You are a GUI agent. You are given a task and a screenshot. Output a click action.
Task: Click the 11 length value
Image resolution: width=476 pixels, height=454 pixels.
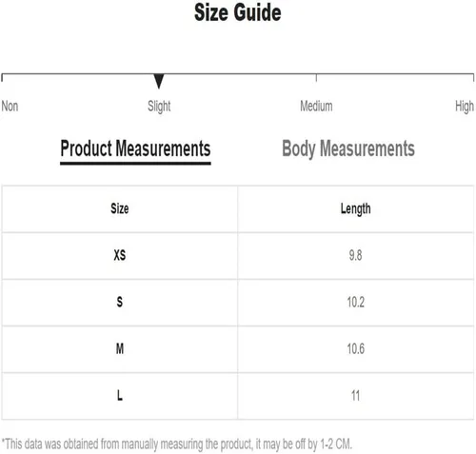[355, 396]
